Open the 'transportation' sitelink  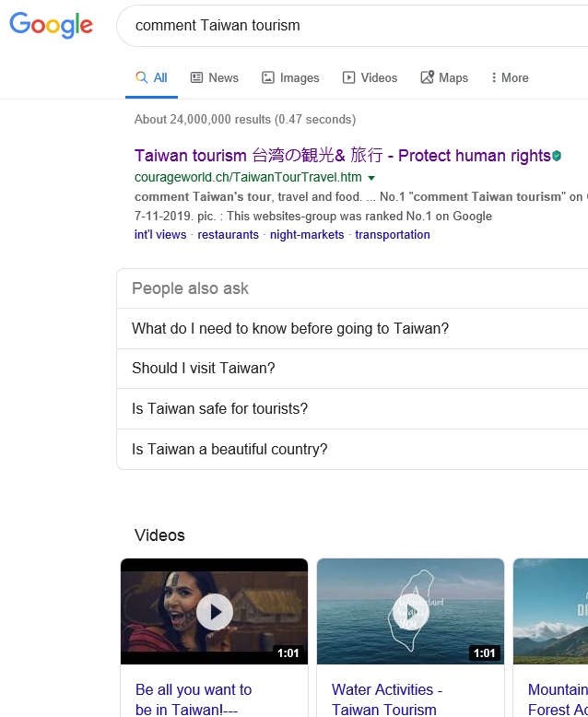pyautogui.click(x=392, y=235)
